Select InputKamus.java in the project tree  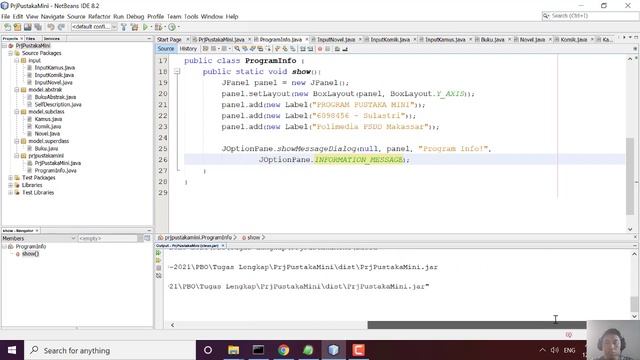coord(54,68)
